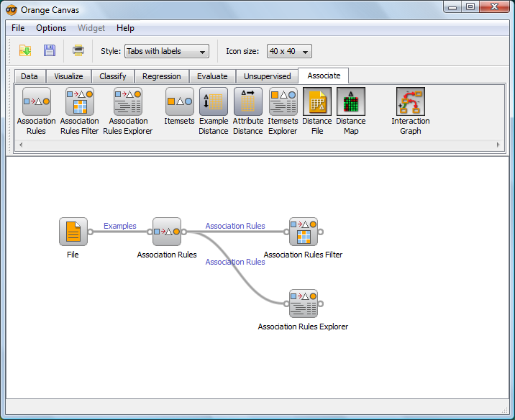Click the 'Association Rules Filter' canvas label
Viewport: 515px width, 420px height.
[303, 255]
